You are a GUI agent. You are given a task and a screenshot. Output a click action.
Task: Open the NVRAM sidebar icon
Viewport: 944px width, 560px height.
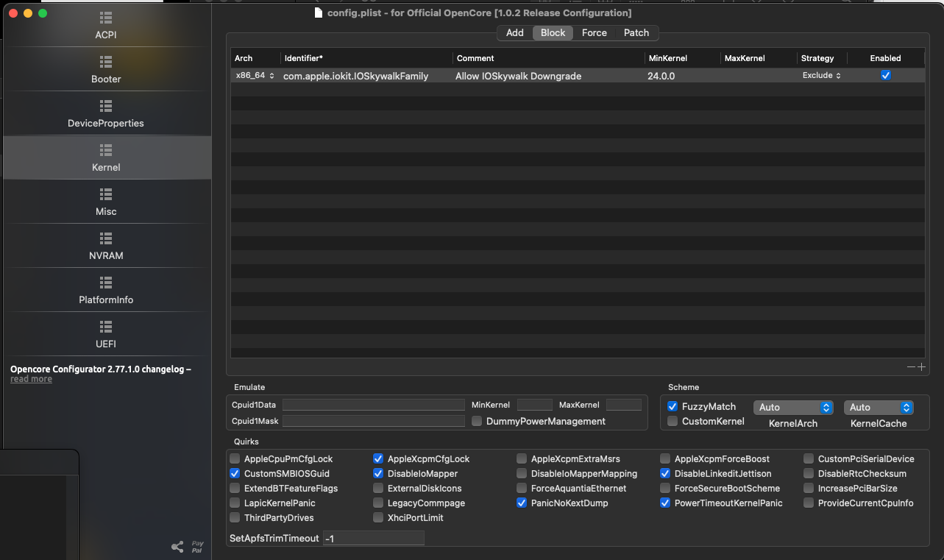click(x=106, y=238)
